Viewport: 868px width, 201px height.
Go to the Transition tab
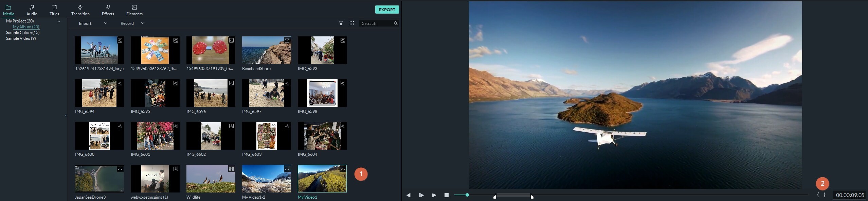tap(80, 10)
